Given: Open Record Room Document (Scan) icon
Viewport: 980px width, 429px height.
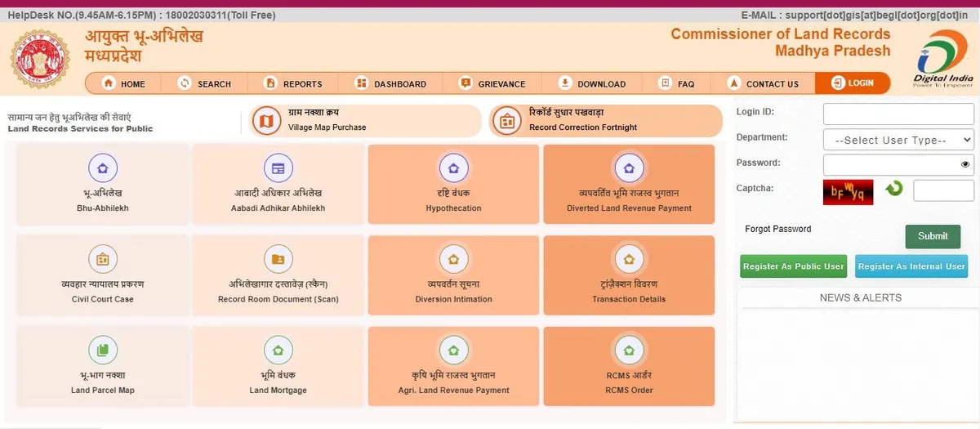Looking at the screenshot, I should (x=278, y=260).
